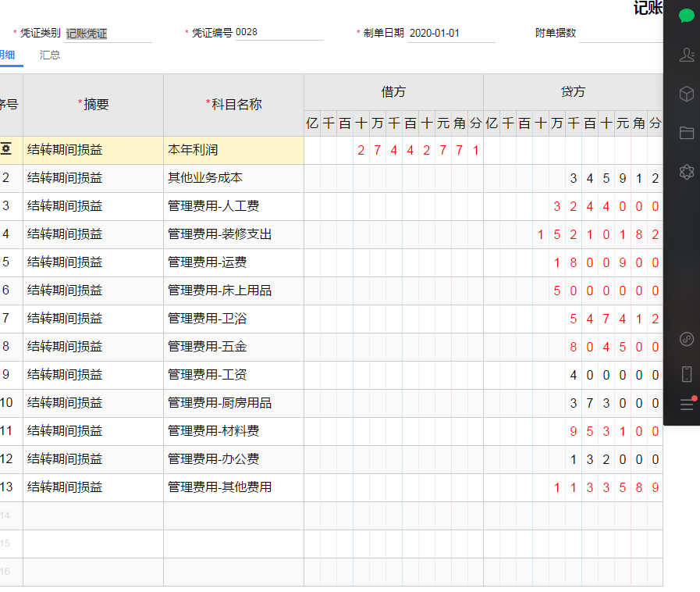Screen dimensions: 700x592
Task: Open the green chat bubble icon
Action: pyautogui.click(x=686, y=16)
